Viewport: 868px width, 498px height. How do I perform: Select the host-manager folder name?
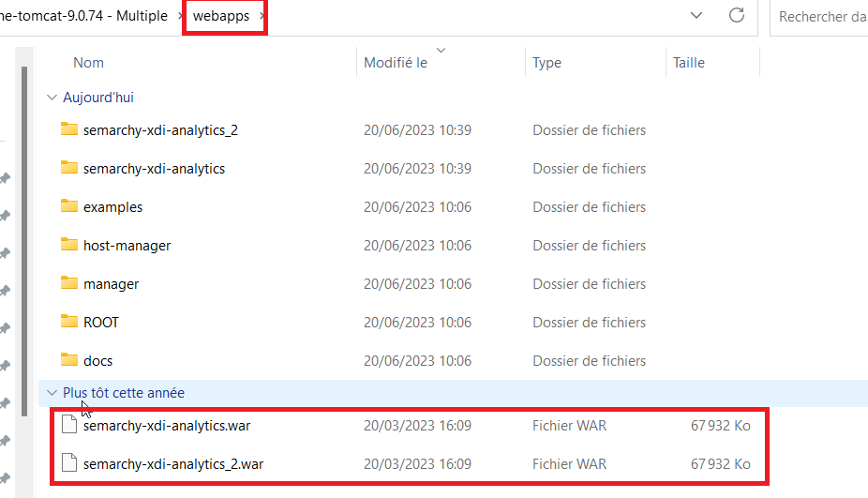tap(127, 246)
